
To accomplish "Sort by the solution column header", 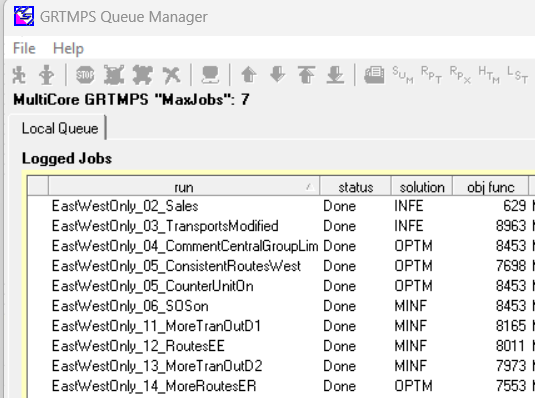I will tap(422, 187).
